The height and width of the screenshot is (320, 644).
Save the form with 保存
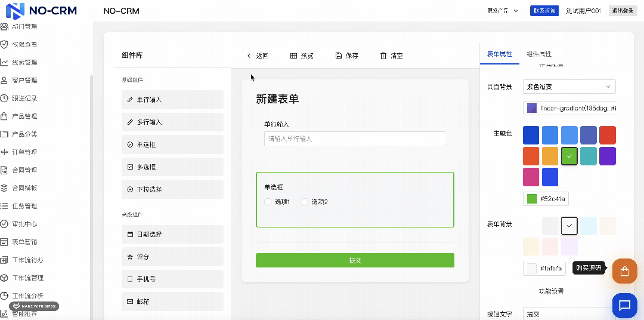pyautogui.click(x=347, y=56)
